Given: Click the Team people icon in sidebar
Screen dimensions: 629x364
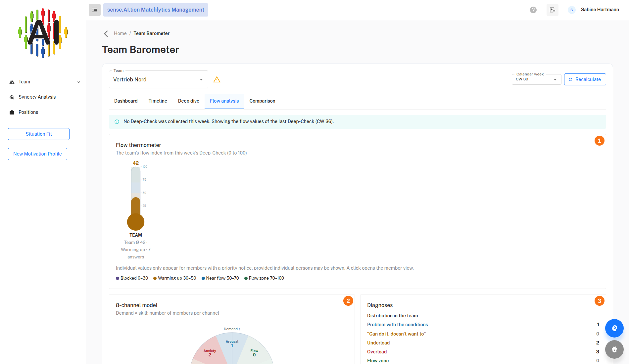Looking at the screenshot, I should point(12,82).
